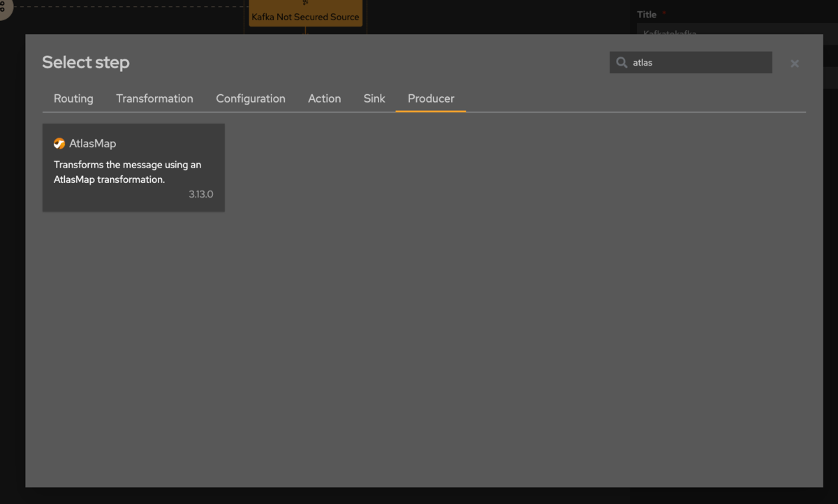Select the Kafka Not Secured Source node

[x=305, y=13]
